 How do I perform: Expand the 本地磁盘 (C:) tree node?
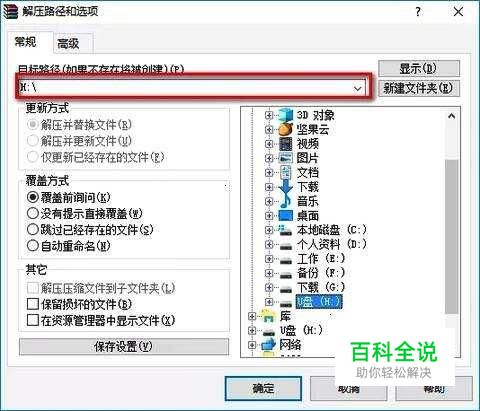coord(269,230)
